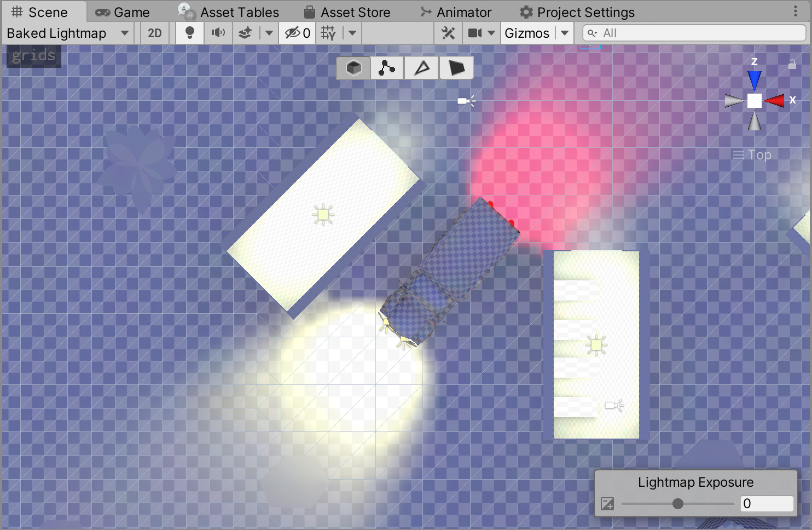
Task: Open the Asset Tables tab
Action: pyautogui.click(x=229, y=12)
